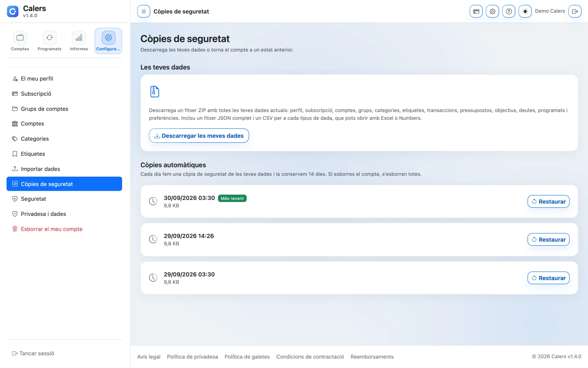Restore the 29/09/2026 03:30 backup
Image resolution: width=588 pixels, height=368 pixels.
[548, 278]
